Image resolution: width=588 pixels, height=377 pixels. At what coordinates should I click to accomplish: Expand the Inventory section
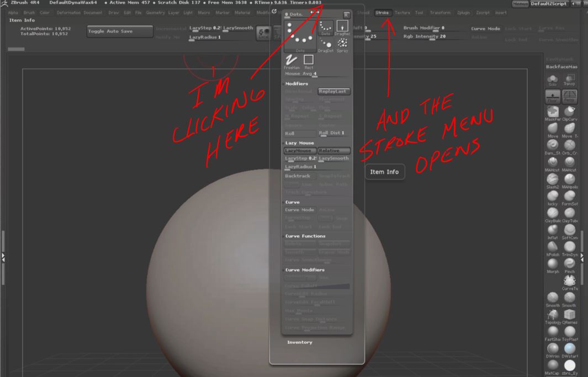[x=300, y=342]
